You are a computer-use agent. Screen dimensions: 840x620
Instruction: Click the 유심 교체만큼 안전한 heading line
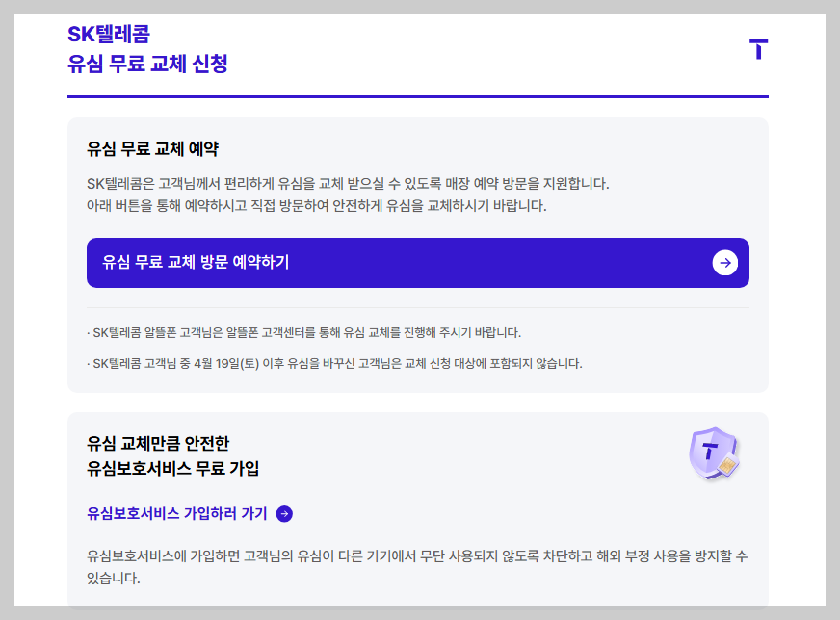(x=158, y=443)
